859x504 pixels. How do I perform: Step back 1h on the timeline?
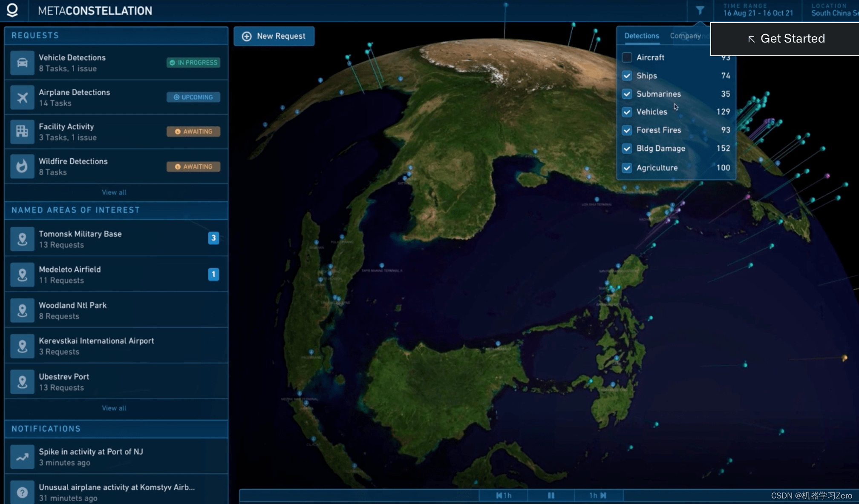[503, 495]
